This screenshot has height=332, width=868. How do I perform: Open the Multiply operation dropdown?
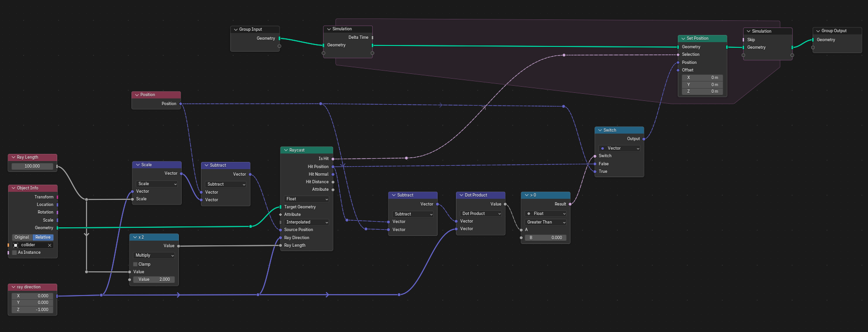click(x=154, y=255)
